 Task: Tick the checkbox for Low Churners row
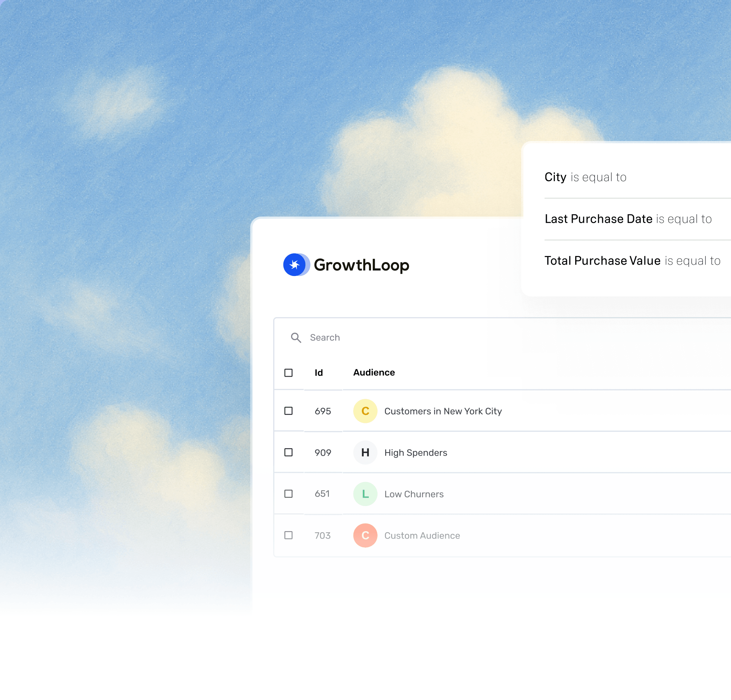click(x=288, y=494)
